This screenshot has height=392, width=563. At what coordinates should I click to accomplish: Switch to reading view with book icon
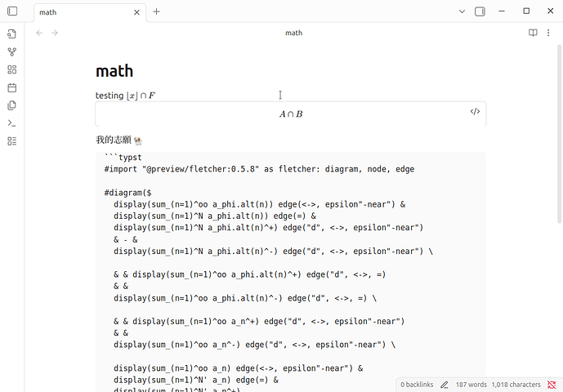(533, 33)
